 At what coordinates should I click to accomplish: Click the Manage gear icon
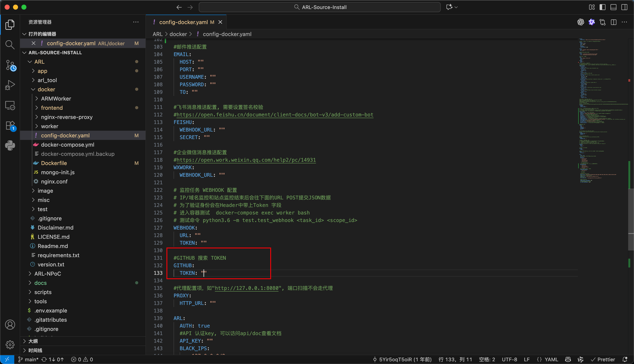tap(10, 345)
